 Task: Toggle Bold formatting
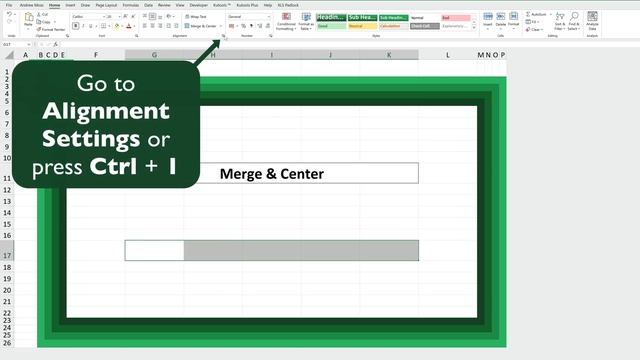coord(76,26)
